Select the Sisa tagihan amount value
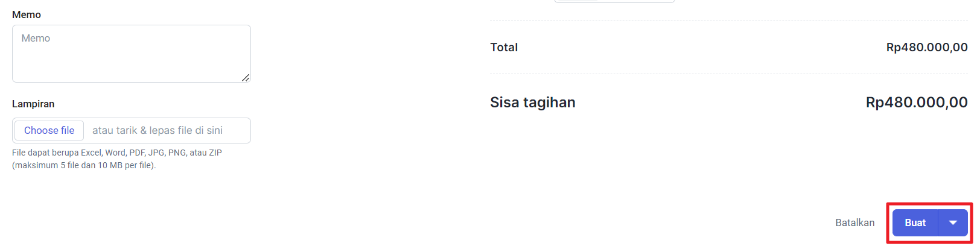Viewport: 980px width, 246px height. [x=916, y=102]
